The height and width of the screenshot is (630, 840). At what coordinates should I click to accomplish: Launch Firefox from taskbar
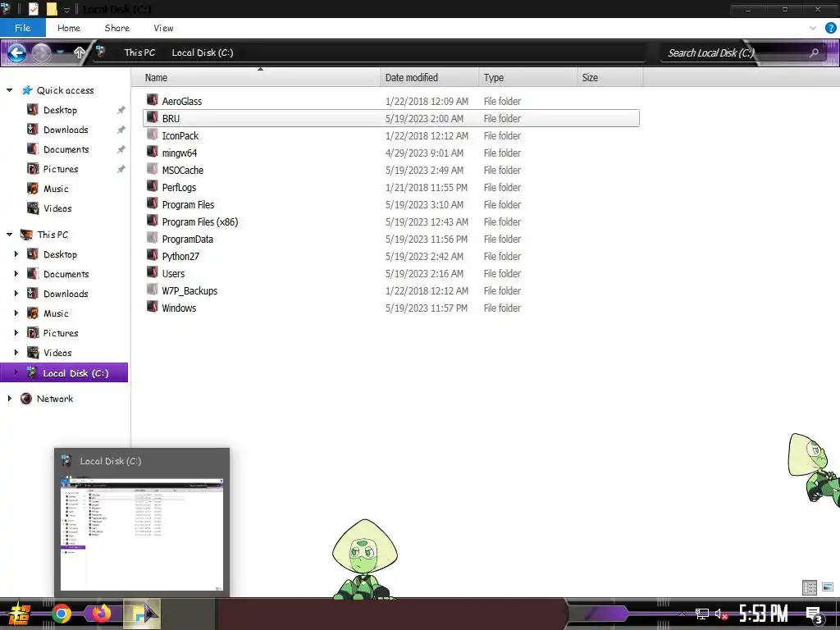tap(101, 614)
